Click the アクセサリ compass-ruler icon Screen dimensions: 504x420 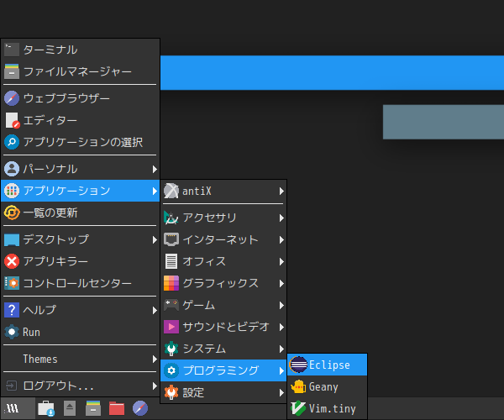click(x=171, y=218)
